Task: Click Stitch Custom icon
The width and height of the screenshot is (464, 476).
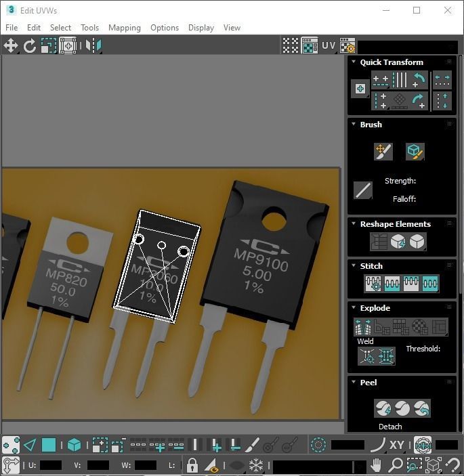Action: pyautogui.click(x=430, y=284)
